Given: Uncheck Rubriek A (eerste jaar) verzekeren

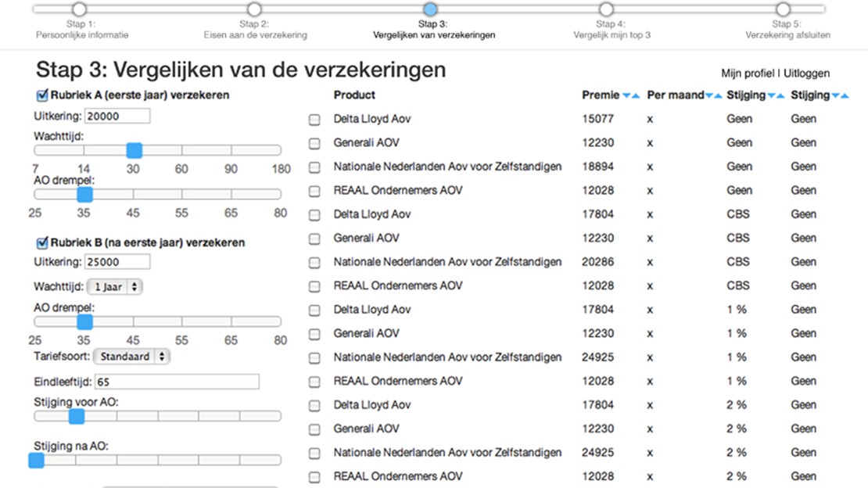Looking at the screenshot, I should click(x=42, y=95).
